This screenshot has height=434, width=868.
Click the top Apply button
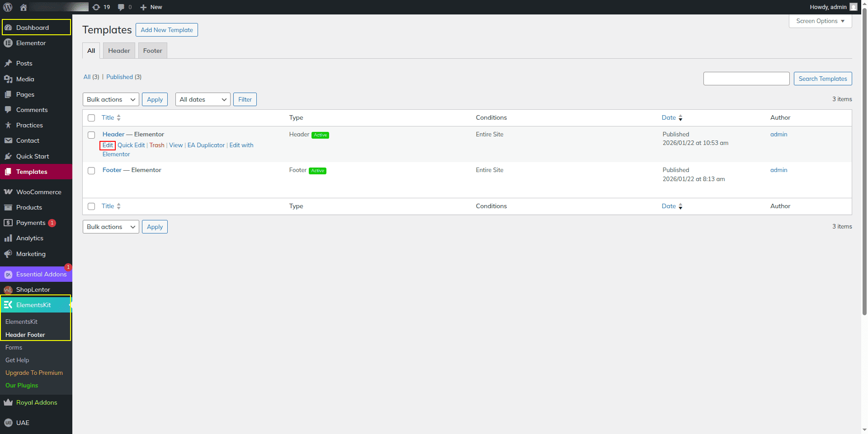[155, 99]
